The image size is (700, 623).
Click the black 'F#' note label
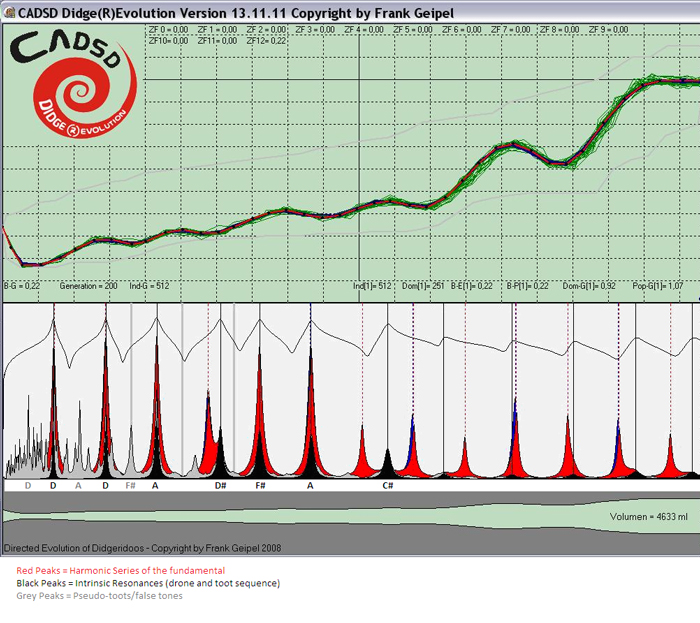click(x=261, y=486)
